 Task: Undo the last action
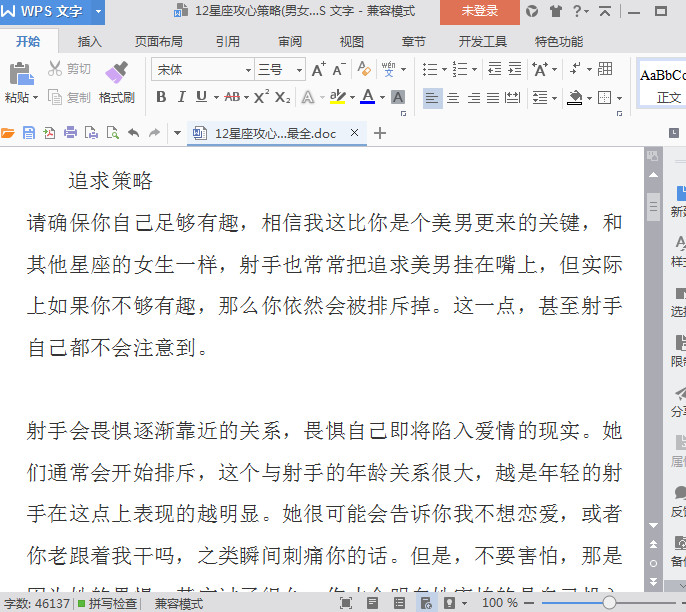pyautogui.click(x=133, y=133)
